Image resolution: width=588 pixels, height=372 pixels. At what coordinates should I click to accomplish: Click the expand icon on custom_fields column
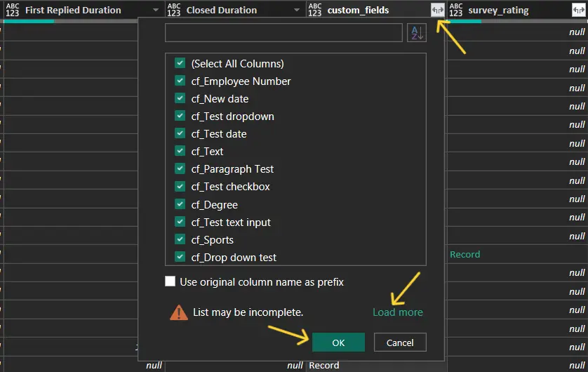[438, 10]
